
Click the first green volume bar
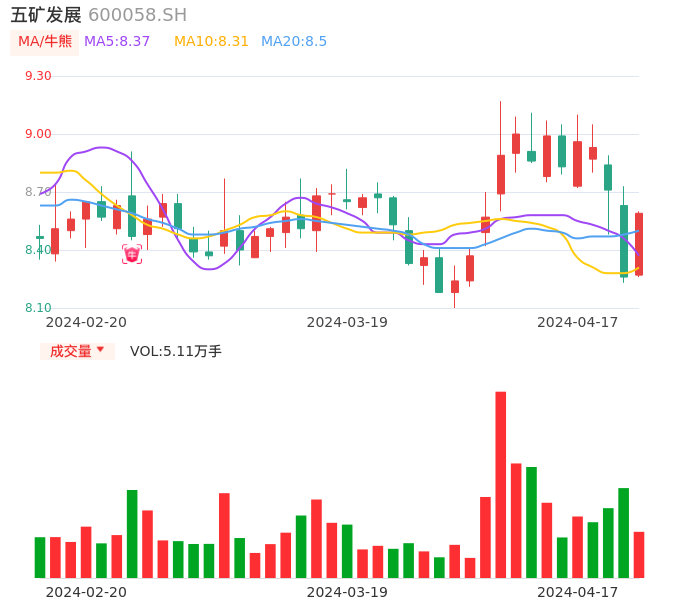pyautogui.click(x=40, y=557)
